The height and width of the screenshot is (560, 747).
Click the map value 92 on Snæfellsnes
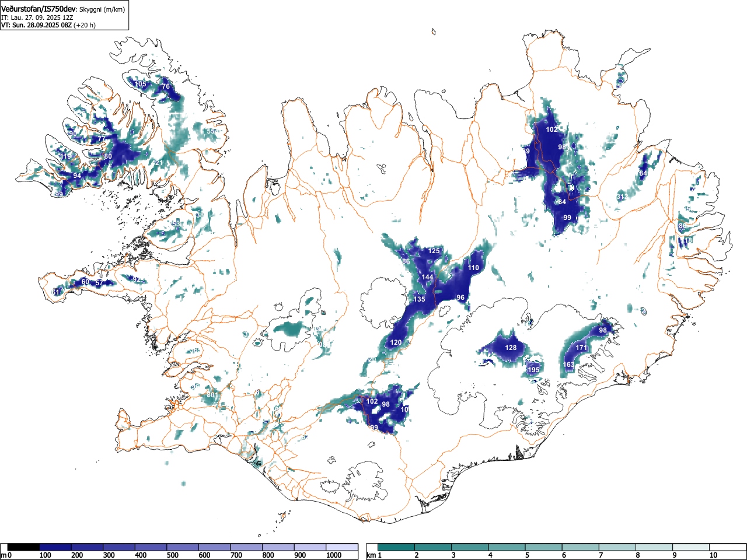[136, 279]
